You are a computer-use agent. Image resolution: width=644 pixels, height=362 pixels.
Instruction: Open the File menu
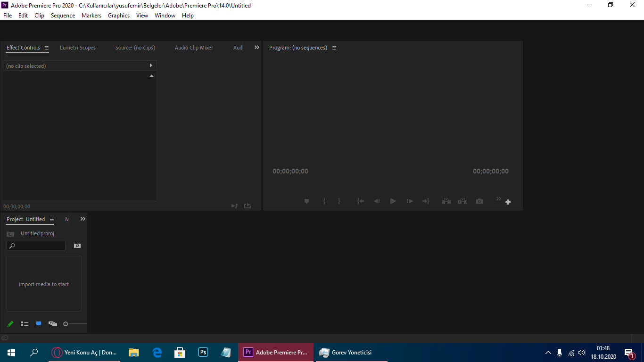coord(8,16)
